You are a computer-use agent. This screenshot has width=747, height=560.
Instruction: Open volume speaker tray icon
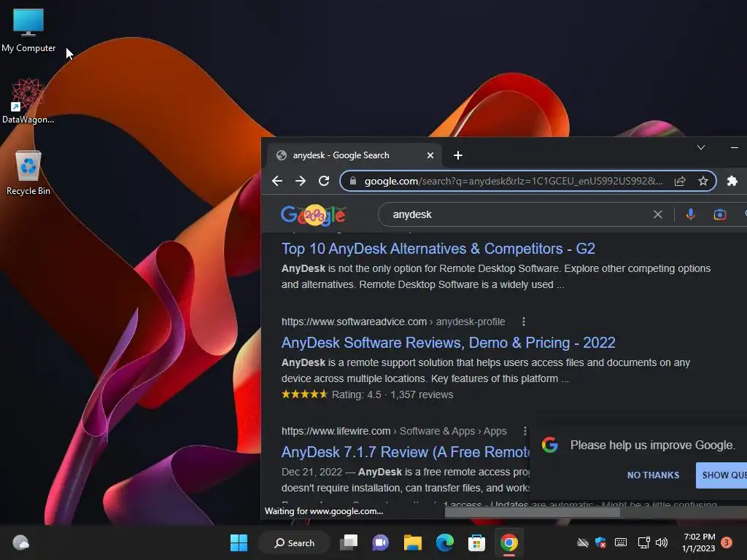[x=661, y=542]
